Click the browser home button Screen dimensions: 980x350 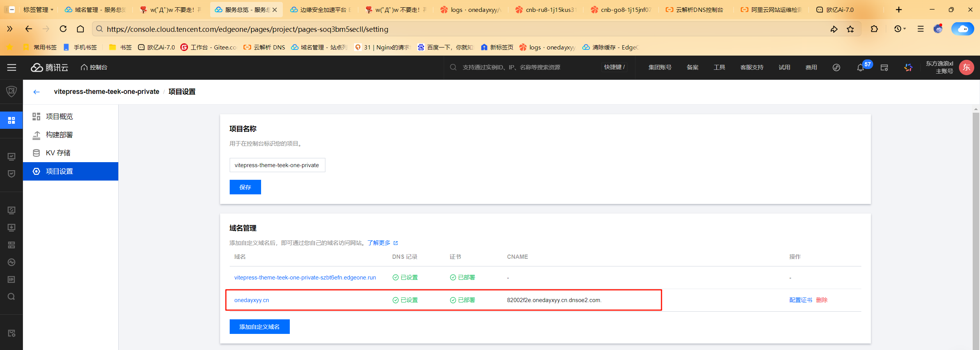80,29
